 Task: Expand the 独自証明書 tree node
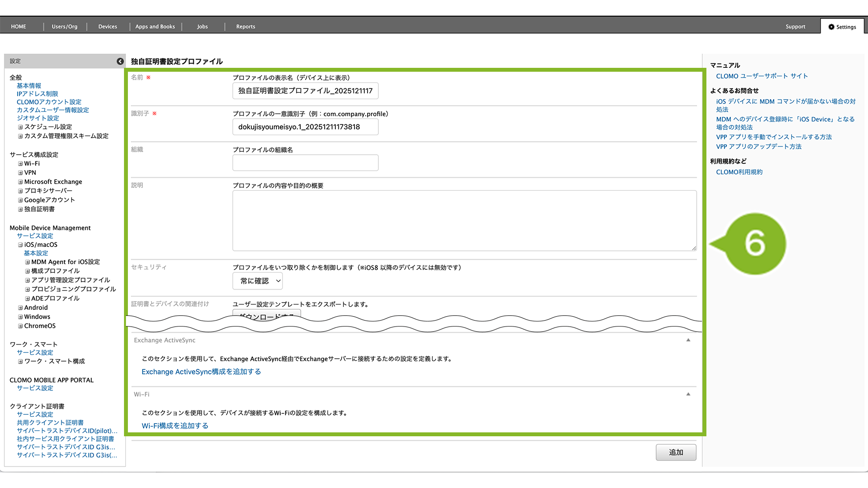[x=21, y=209]
